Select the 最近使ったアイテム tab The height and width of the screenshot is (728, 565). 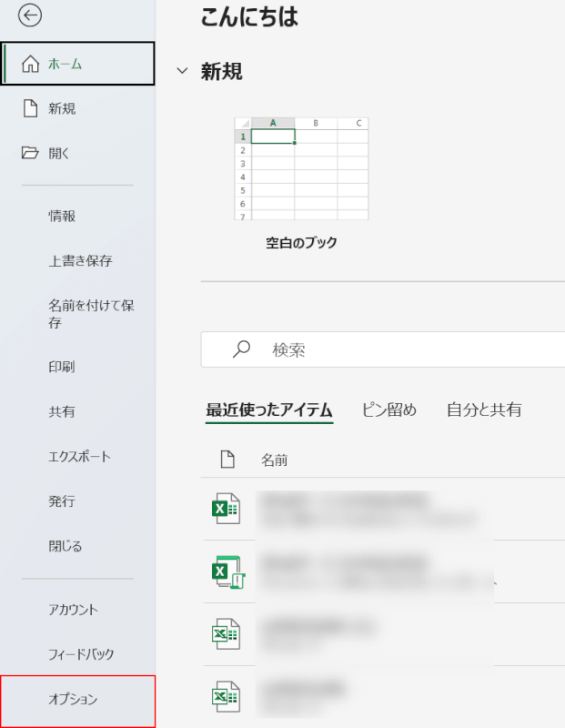[x=269, y=409]
